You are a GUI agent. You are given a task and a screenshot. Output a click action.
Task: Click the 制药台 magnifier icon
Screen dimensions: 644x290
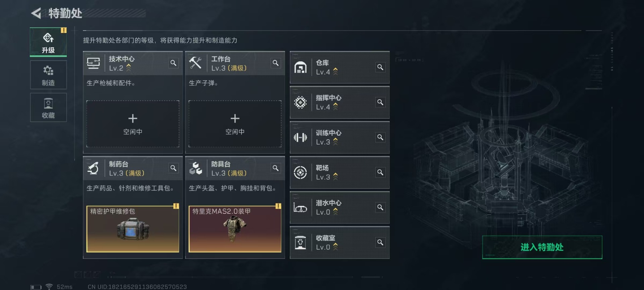coord(173,168)
